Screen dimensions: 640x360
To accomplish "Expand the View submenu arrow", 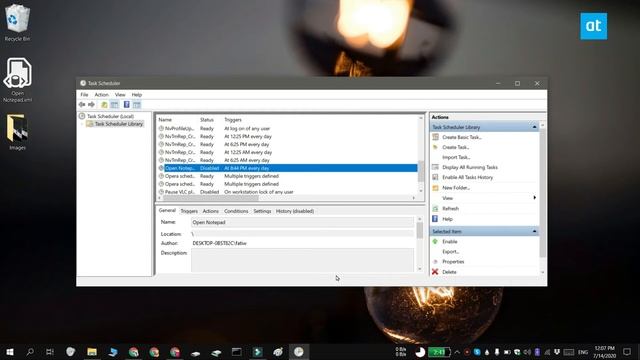I will pyautogui.click(x=534, y=198).
